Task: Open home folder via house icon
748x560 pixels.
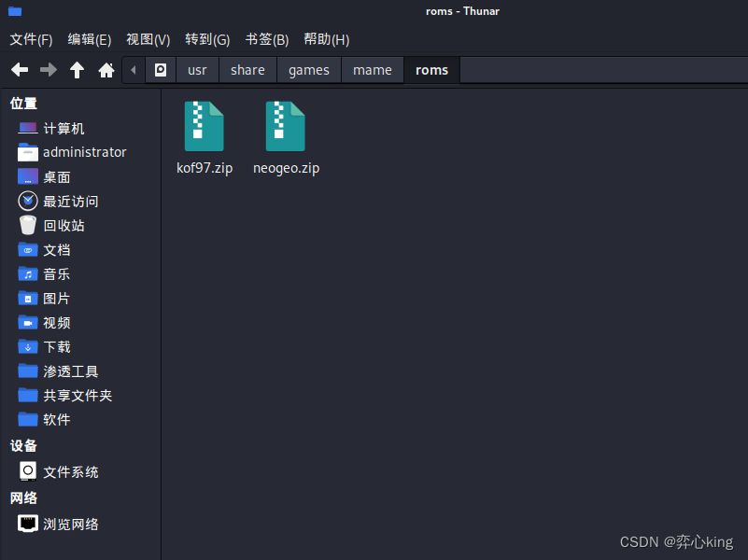Action: click(x=106, y=70)
